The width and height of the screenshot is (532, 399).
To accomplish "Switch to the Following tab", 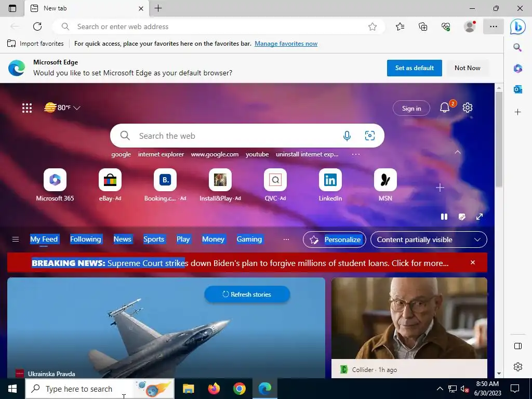I will (x=86, y=239).
